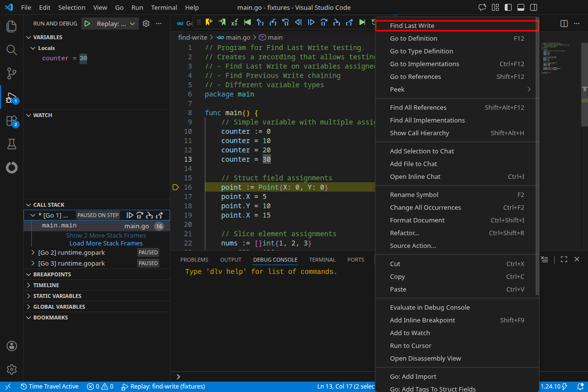The width and height of the screenshot is (588, 392).
Task: Open the Extensions view from the activity bar
Action: [11, 121]
